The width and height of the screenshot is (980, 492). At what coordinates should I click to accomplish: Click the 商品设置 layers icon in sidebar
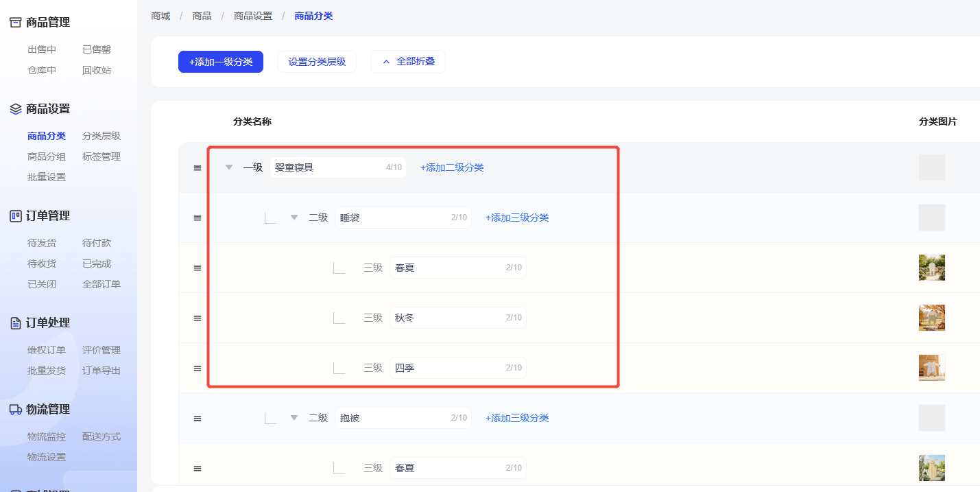coord(15,109)
